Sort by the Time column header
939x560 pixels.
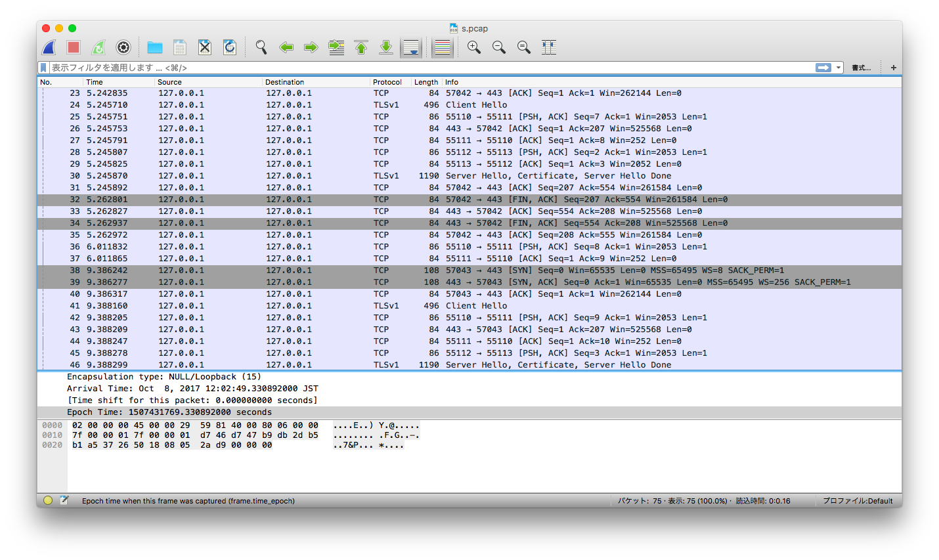[x=119, y=82]
